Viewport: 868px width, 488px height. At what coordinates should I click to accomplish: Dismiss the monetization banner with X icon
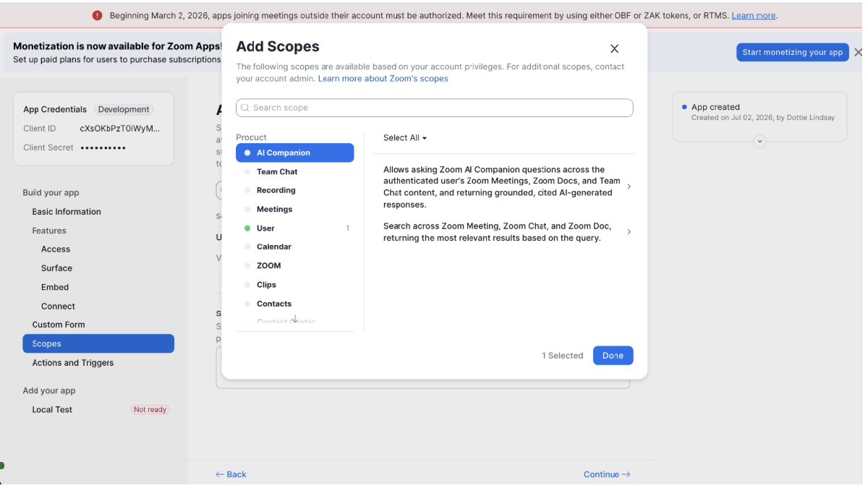click(x=858, y=52)
